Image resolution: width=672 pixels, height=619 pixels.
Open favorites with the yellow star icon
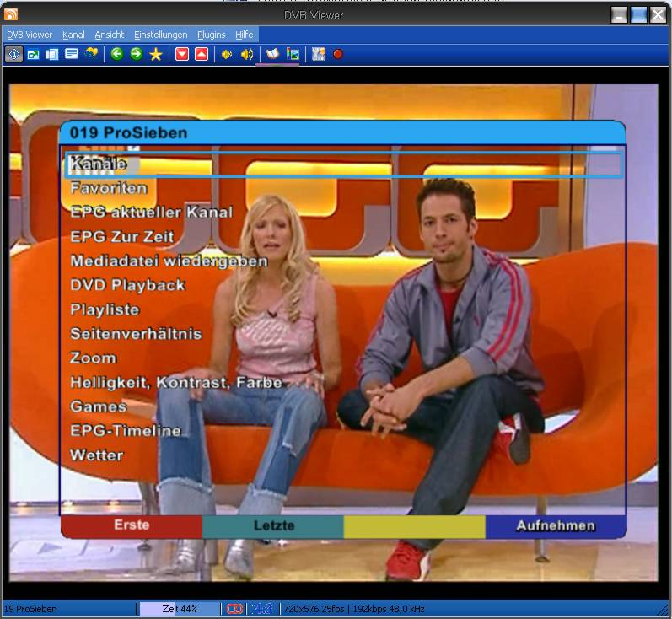156,55
